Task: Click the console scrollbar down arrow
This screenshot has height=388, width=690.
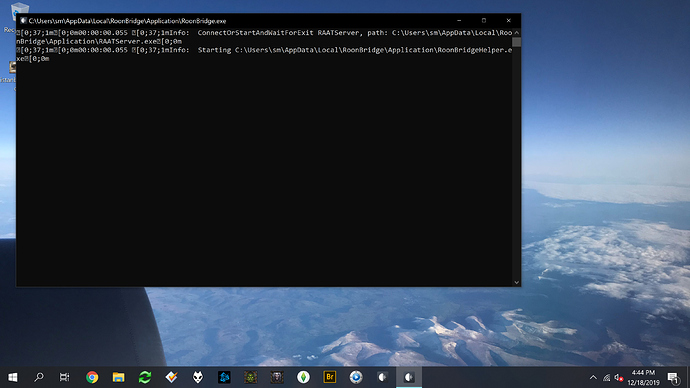Action: (x=517, y=282)
